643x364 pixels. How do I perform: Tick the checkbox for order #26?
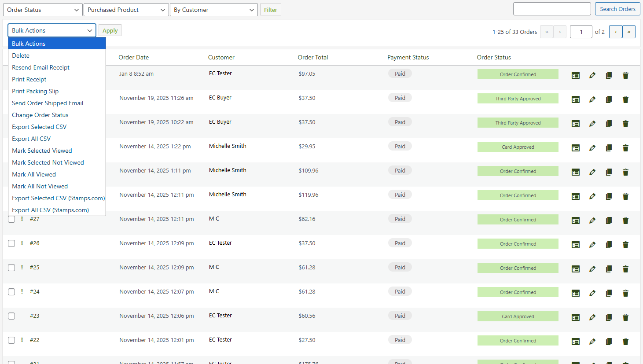click(x=11, y=243)
